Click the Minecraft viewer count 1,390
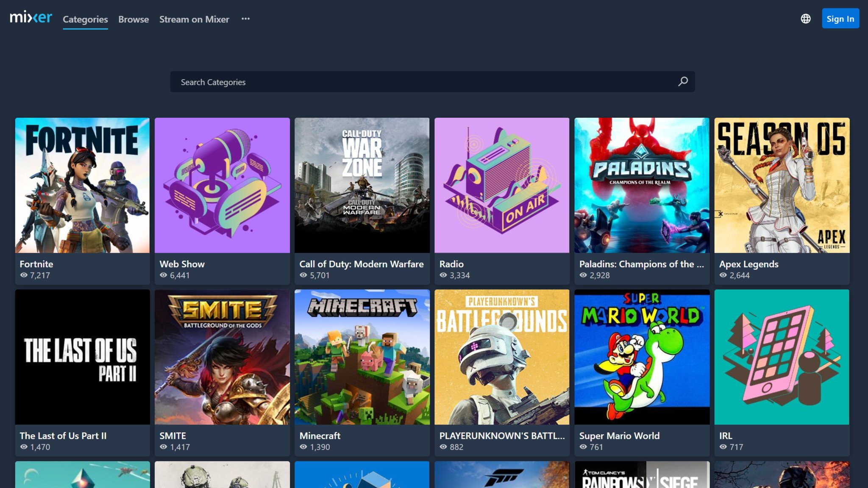The image size is (868, 488). click(320, 447)
